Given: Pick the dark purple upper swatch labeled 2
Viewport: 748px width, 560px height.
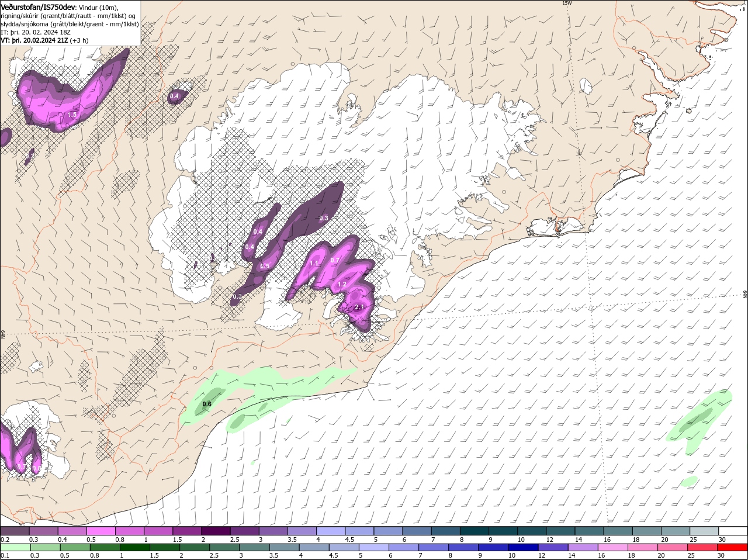Looking at the screenshot, I should [216, 531].
